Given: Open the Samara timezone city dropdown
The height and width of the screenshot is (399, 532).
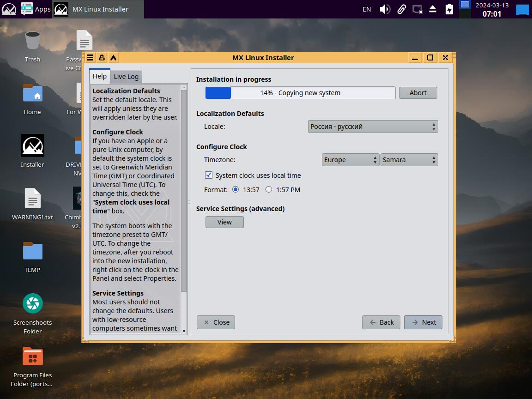Looking at the screenshot, I should click(x=409, y=160).
